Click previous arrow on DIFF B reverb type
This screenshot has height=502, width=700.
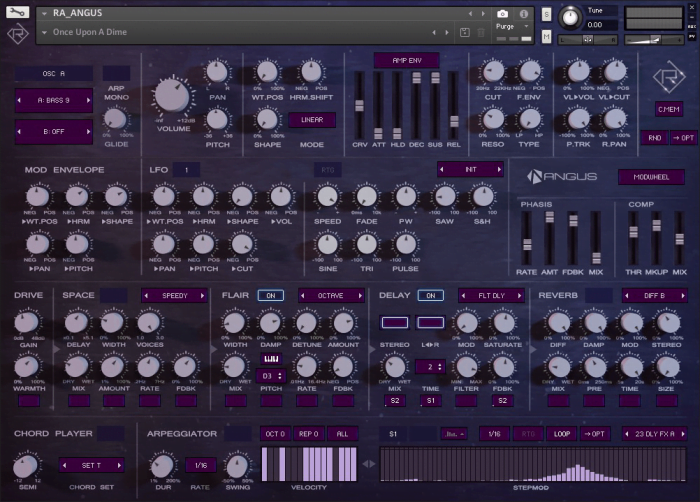627,296
